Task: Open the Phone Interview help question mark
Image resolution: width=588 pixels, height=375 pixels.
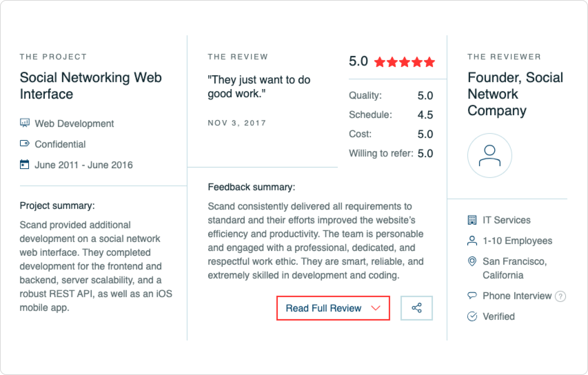Action: (x=561, y=296)
